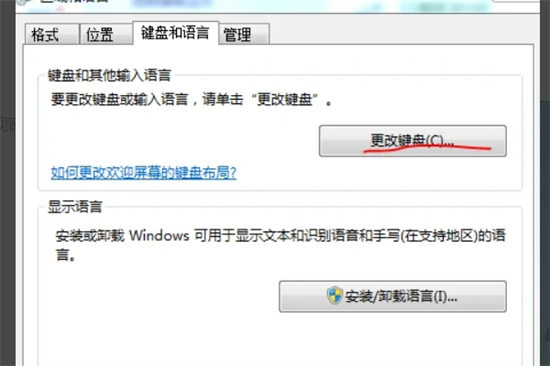This screenshot has width=550, height=366.
Task: Click the quoted "更改键盘" phrase in instructions
Action: coord(285,99)
